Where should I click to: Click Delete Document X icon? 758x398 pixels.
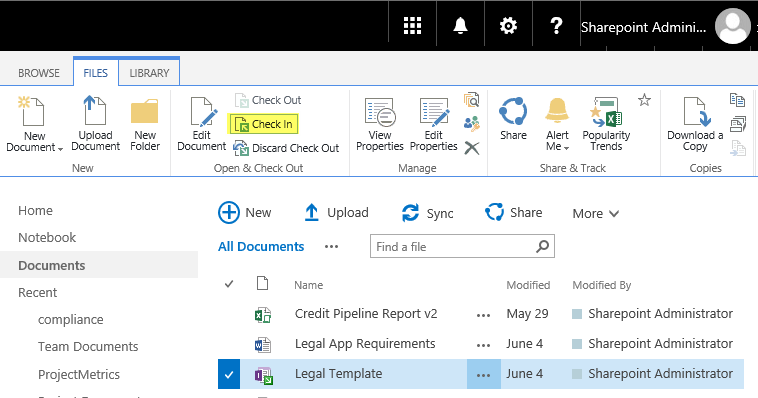[471, 147]
